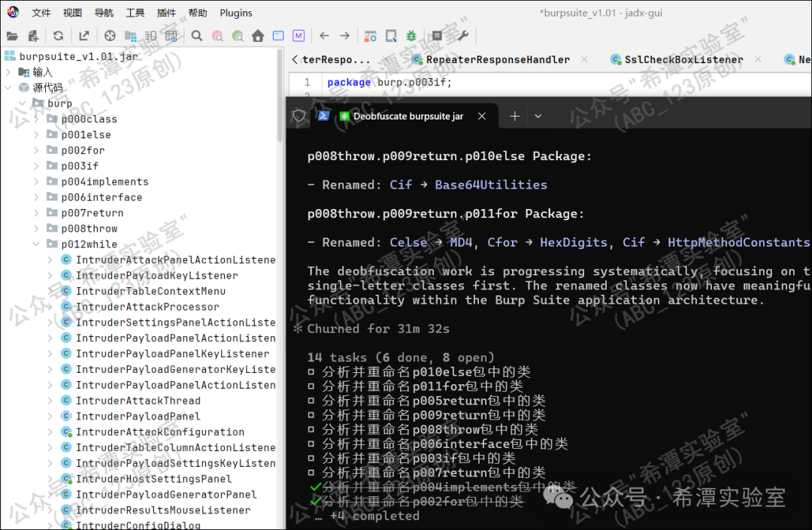
Task: Open IntruderResultsMouseListener class
Action: click(x=156, y=510)
